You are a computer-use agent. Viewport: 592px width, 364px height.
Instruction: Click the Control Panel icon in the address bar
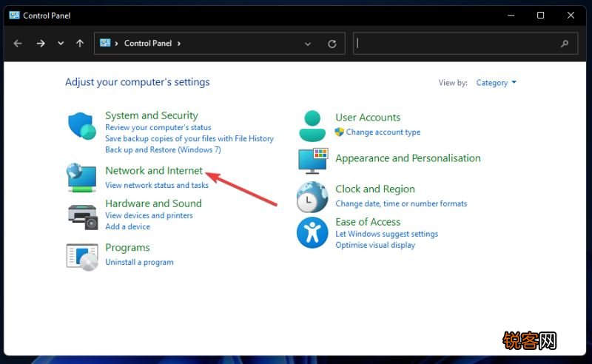point(105,43)
